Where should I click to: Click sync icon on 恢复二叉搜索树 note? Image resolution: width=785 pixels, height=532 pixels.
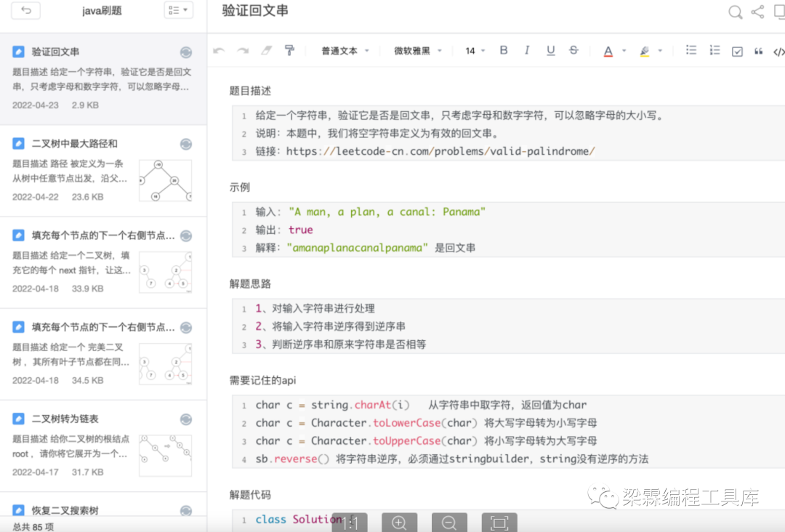[186, 510]
